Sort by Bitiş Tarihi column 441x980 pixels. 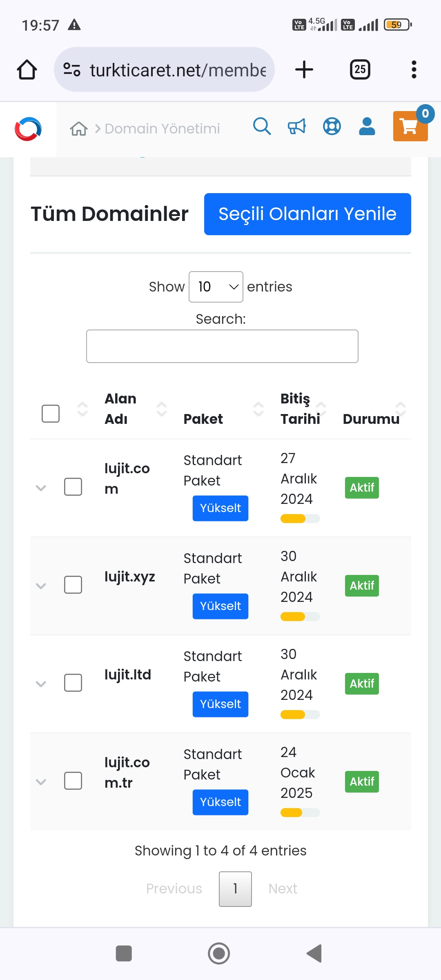(301, 409)
